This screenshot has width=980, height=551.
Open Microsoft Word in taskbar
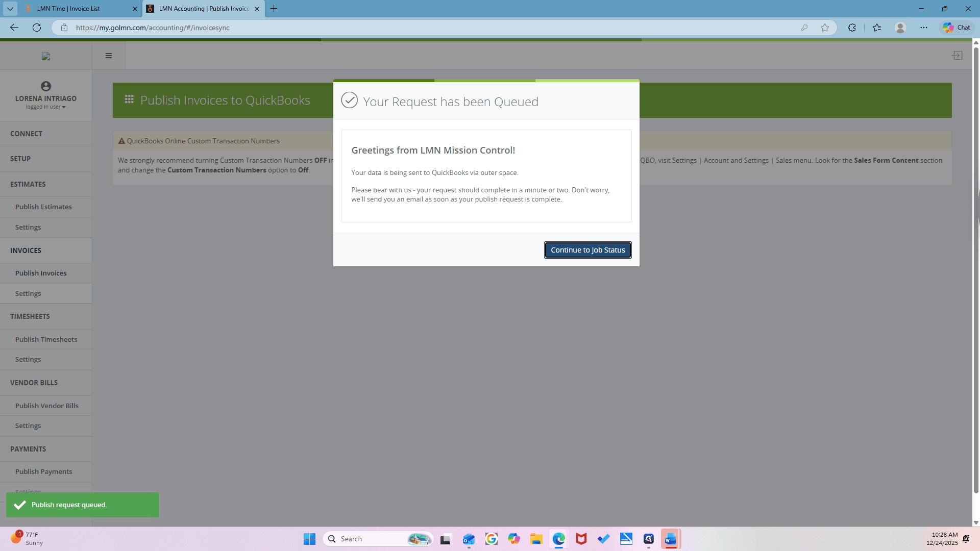tap(671, 539)
